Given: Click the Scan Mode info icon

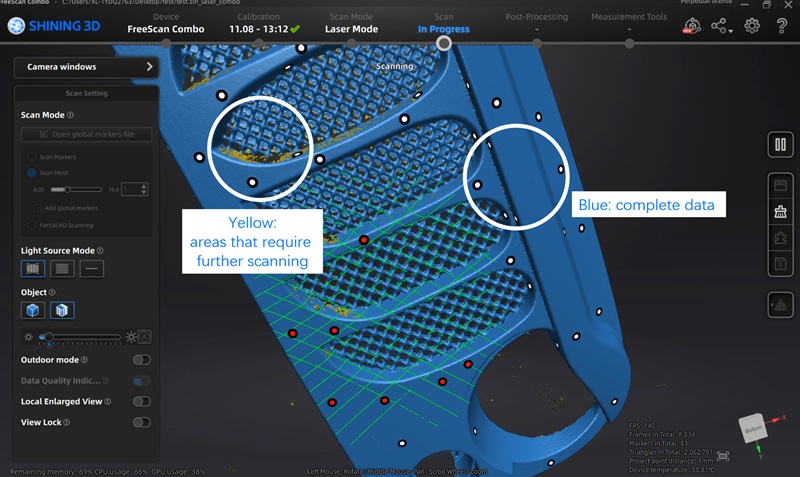Looking at the screenshot, I should pos(70,115).
